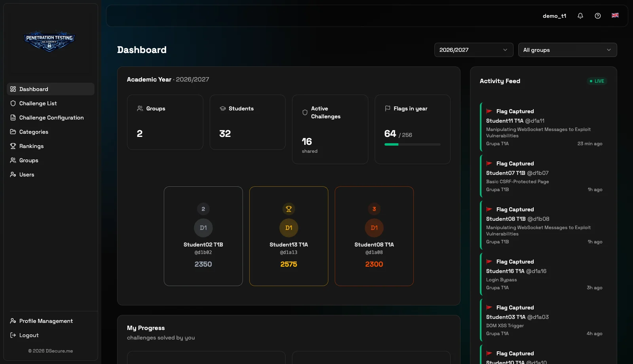
Task: Click the Categories folder icon
Action: click(x=13, y=132)
